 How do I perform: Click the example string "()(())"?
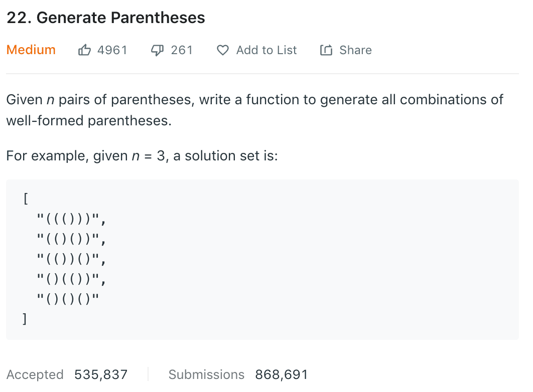71,279
